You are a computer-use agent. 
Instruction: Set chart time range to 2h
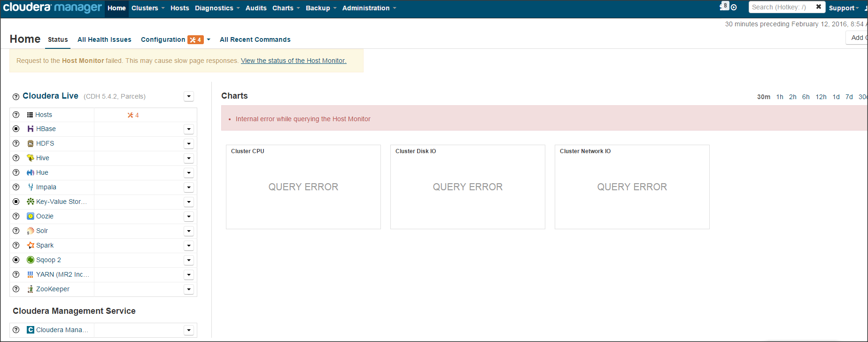tap(793, 97)
